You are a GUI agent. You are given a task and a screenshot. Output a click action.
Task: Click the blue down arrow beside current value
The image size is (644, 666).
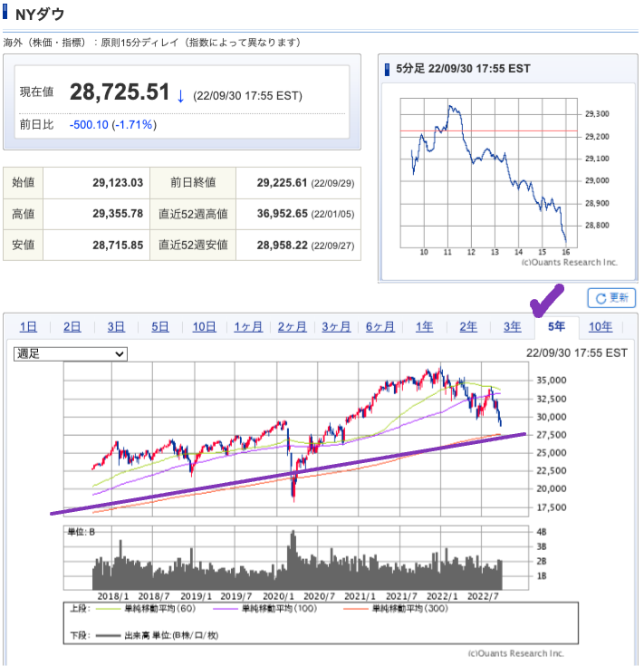click(x=180, y=96)
